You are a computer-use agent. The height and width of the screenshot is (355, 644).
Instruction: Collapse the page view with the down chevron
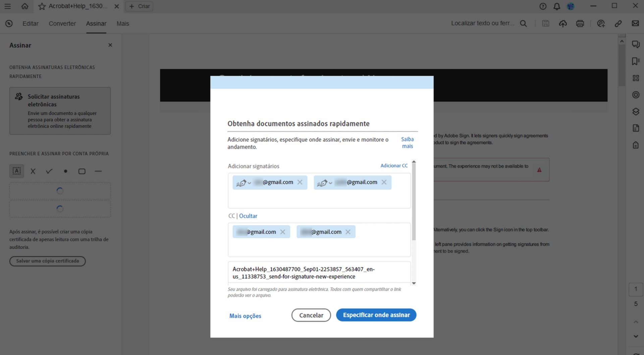(635, 336)
